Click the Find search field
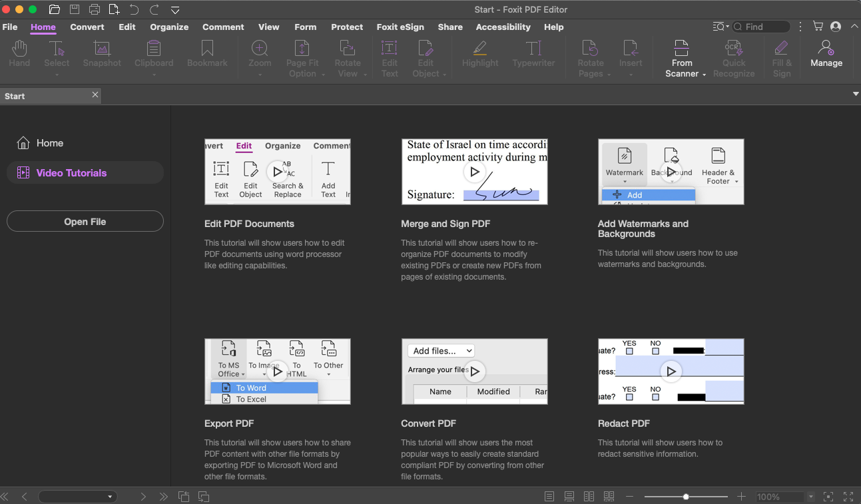Screen dimensions: 861x504 tap(761, 27)
